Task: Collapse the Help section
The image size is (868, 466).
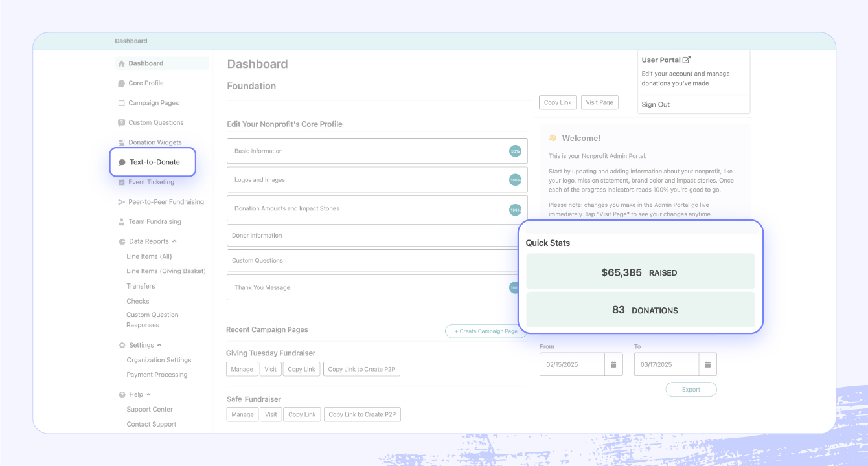Action: point(148,394)
